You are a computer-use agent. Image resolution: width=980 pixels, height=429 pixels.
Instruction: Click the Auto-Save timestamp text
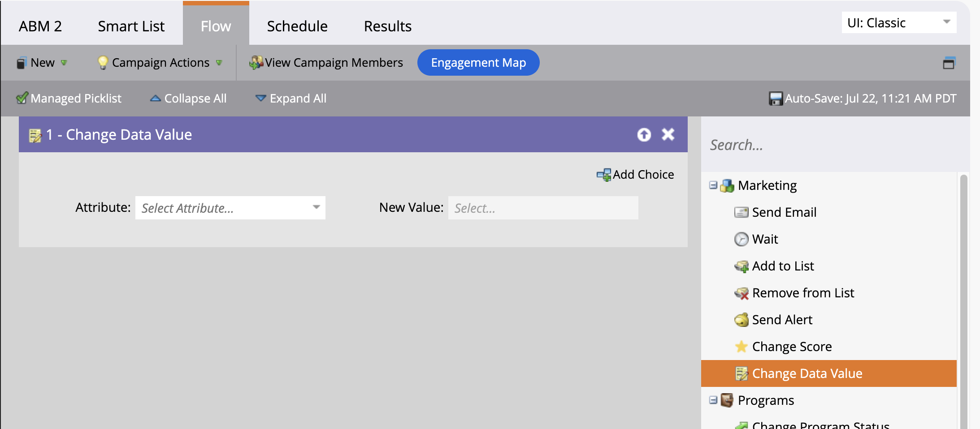(x=871, y=99)
